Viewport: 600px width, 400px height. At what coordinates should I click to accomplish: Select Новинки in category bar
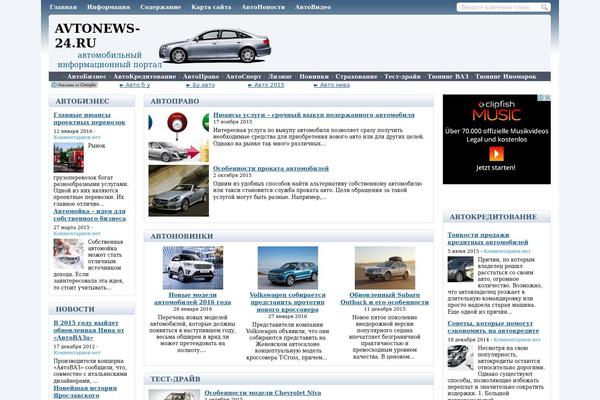point(314,77)
